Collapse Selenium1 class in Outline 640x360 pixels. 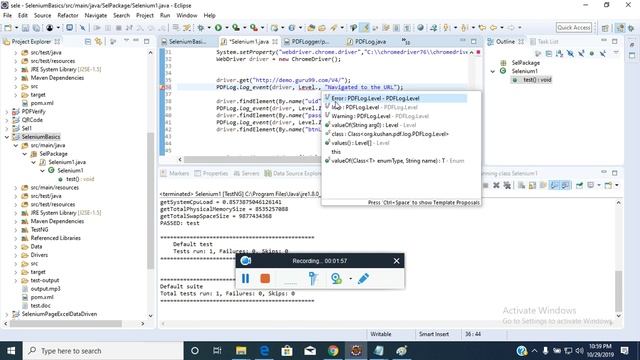pyautogui.click(x=493, y=71)
